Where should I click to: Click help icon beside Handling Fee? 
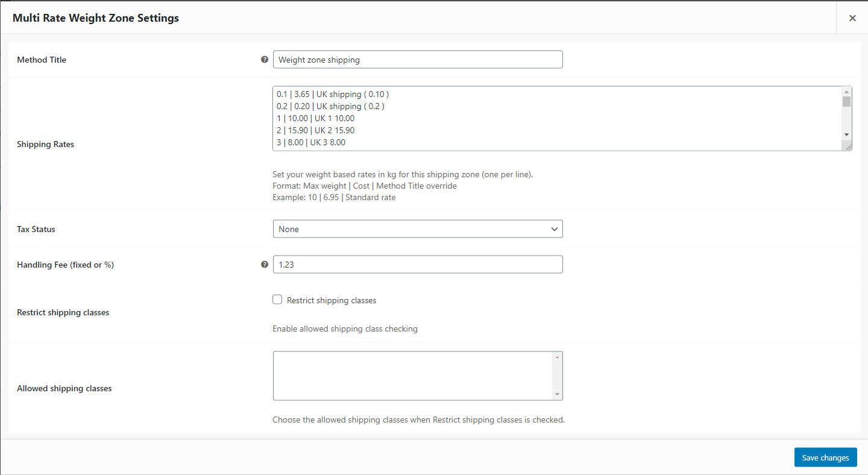264,265
